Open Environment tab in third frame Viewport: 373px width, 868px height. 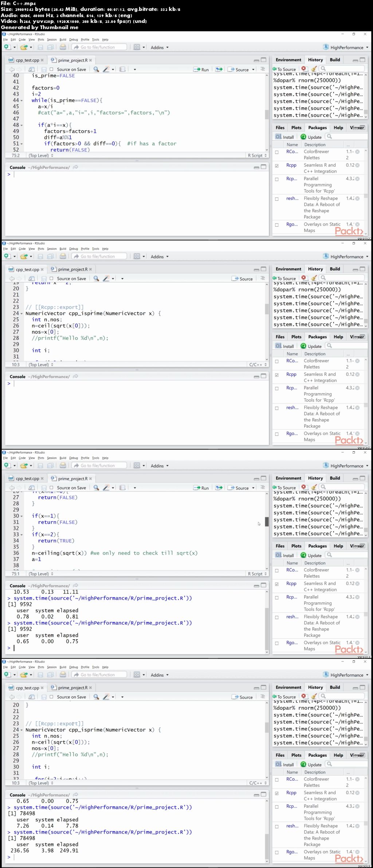point(288,478)
